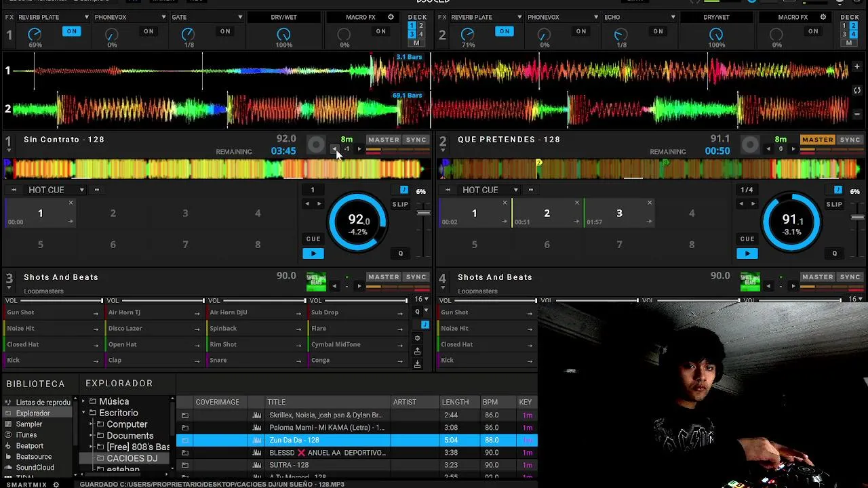Shift key down on deck 1

(334, 149)
